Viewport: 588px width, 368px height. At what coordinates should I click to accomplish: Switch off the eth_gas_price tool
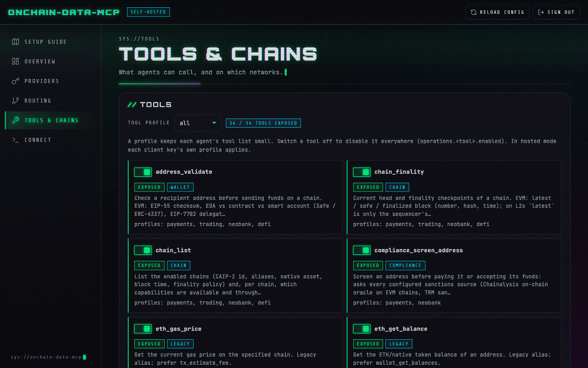(143, 329)
